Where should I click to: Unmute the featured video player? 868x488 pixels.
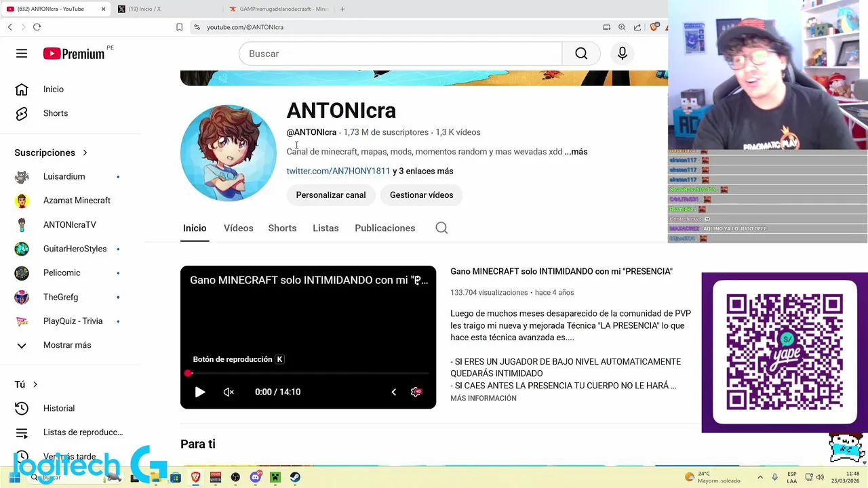(x=229, y=392)
